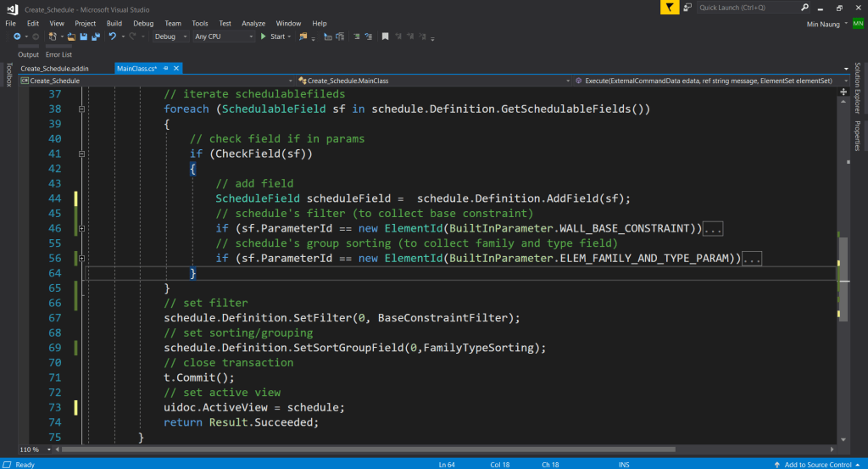Click the Open File folder icon

[71, 36]
